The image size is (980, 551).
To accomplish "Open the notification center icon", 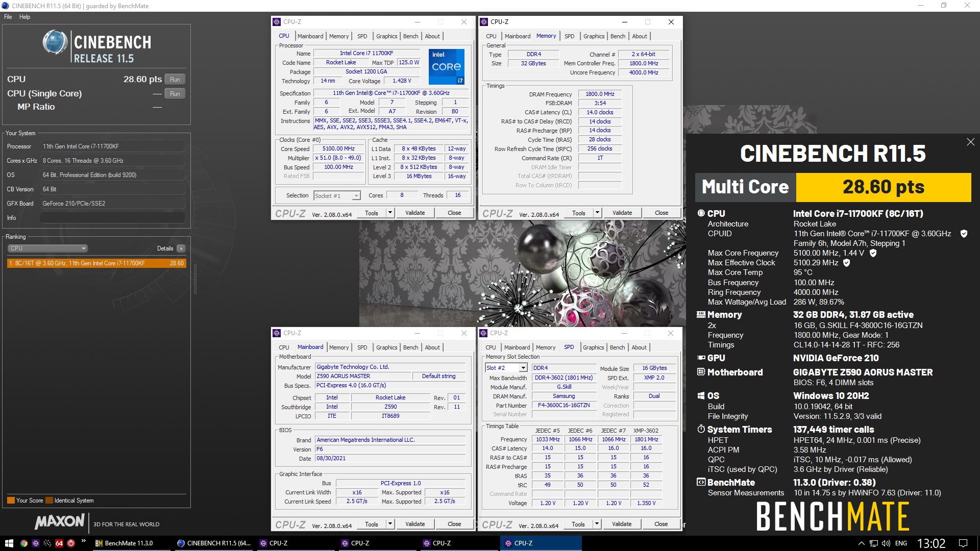I will point(963,543).
